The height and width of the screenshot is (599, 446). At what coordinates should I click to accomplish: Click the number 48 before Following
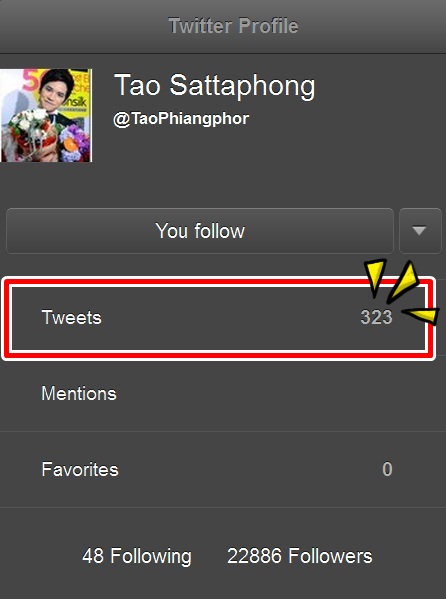[93, 556]
